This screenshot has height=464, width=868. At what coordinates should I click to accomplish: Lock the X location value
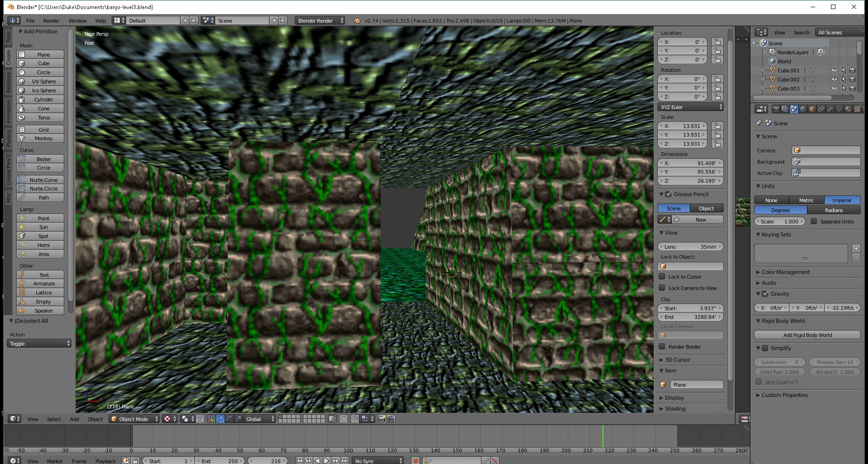(x=717, y=42)
